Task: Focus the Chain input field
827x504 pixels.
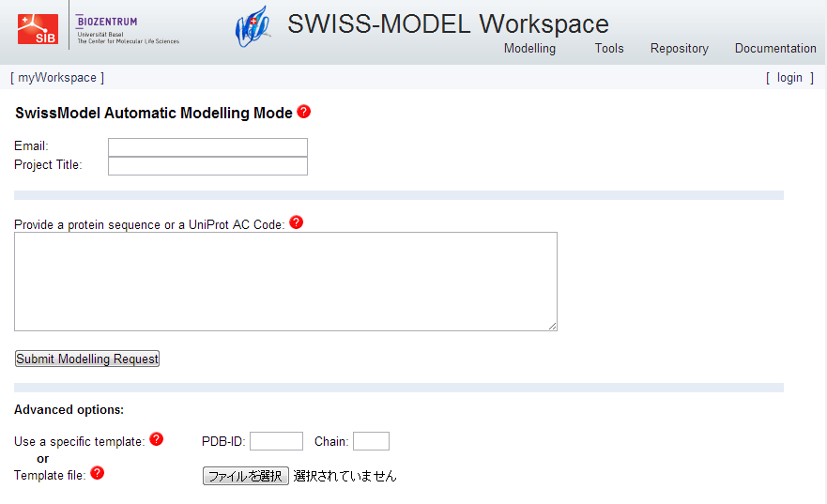Action: point(371,441)
